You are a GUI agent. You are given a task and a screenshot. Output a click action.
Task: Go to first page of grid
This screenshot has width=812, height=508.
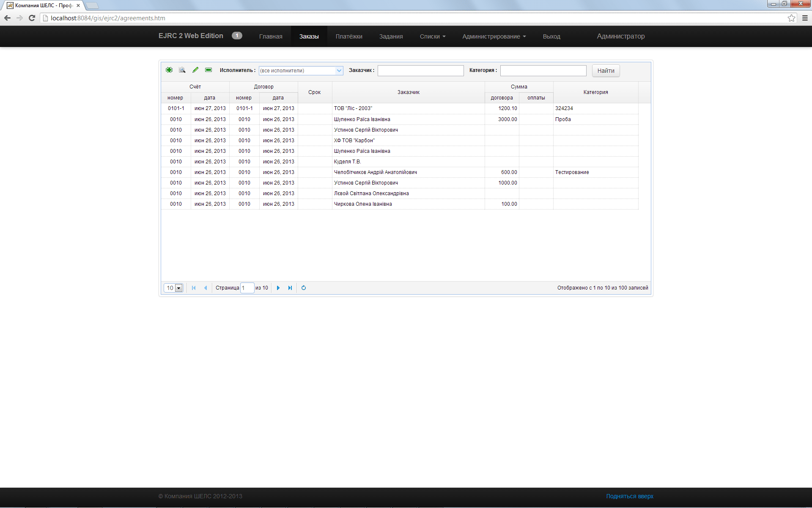(x=194, y=288)
